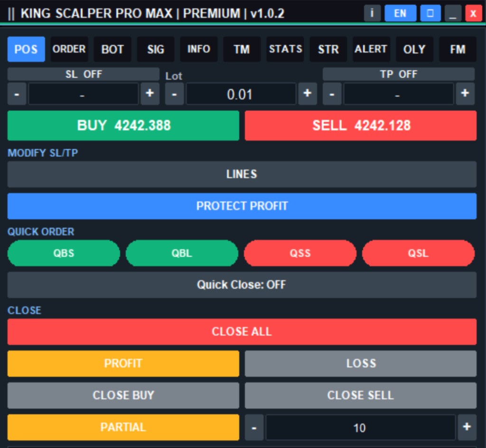Click the stop loss value field
Image resolution: width=486 pixels, height=448 pixels.
84,93
